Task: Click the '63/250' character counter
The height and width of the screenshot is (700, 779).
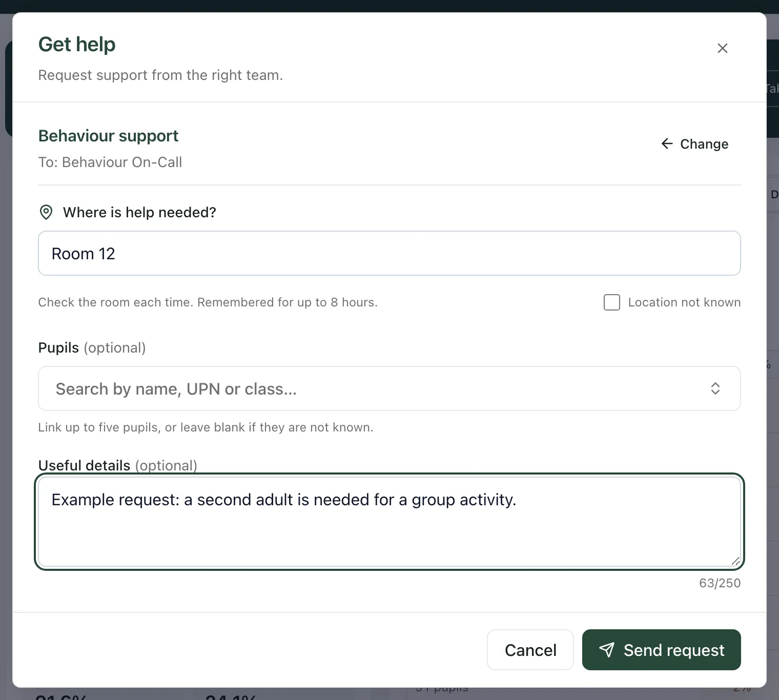Action: pos(720,583)
